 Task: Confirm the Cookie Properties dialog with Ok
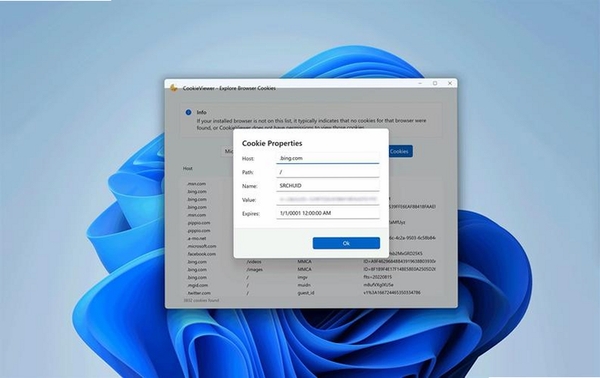tap(346, 243)
